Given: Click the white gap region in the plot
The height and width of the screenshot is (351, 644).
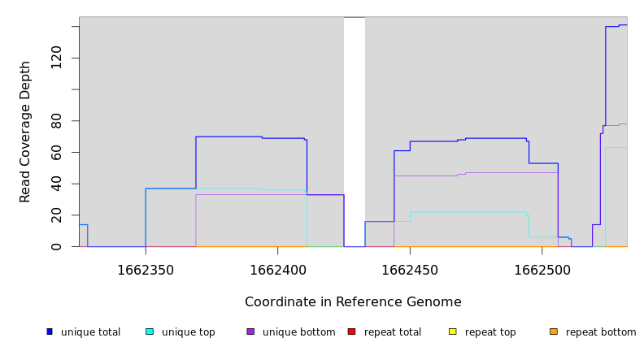Looking at the screenshot, I should tap(355, 130).
